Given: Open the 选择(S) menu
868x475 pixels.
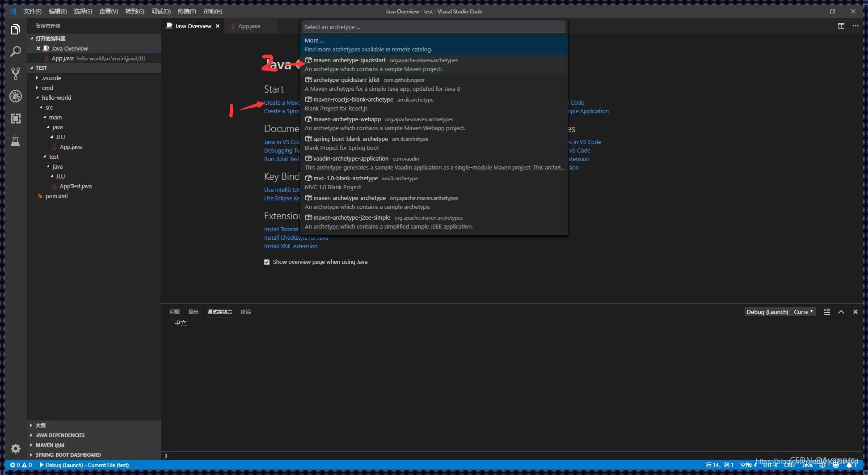Looking at the screenshot, I should point(83,11).
